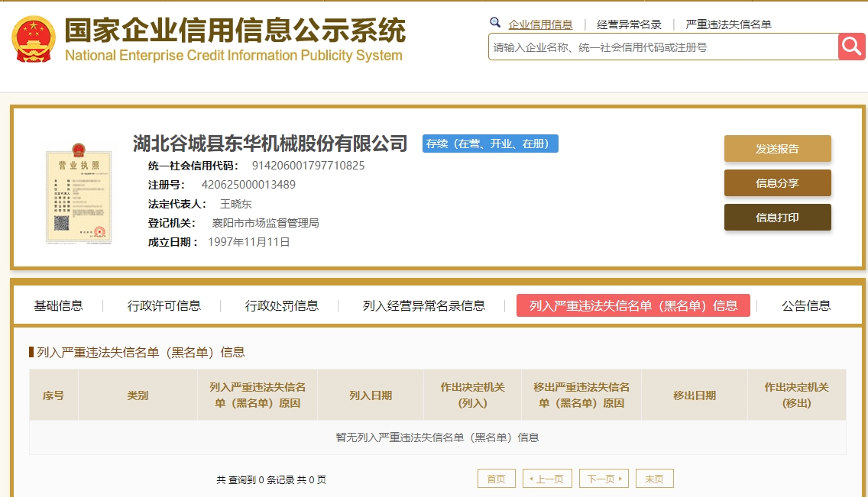Click the red search magnifier button
This screenshot has width=868, height=497.
tap(851, 47)
